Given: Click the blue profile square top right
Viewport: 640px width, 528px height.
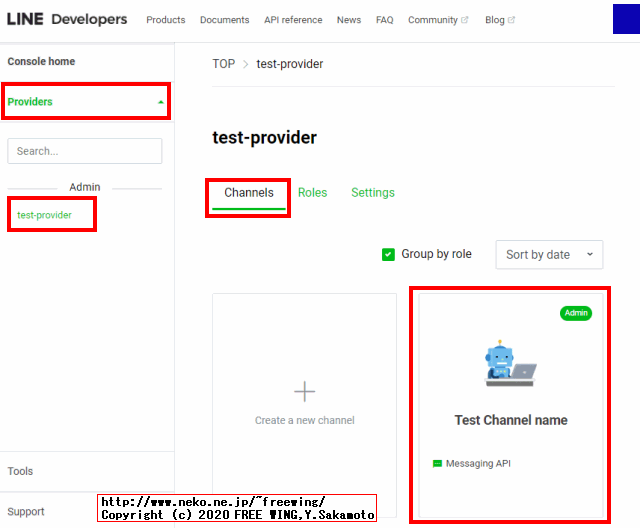Looking at the screenshot, I should [626, 19].
